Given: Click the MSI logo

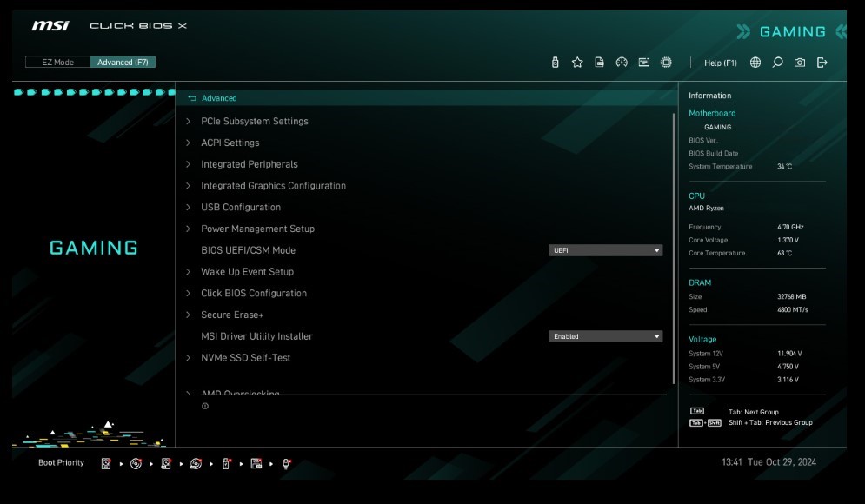Looking at the screenshot, I should [50, 25].
